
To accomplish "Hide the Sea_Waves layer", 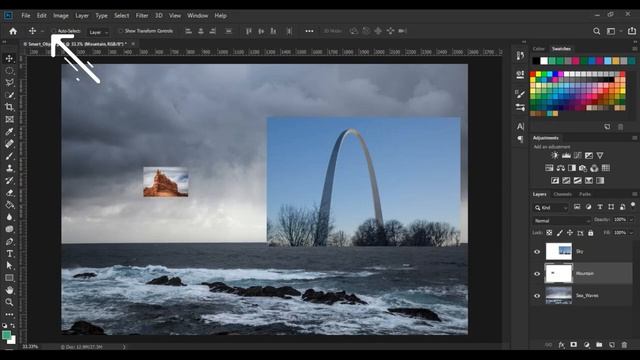I will 537,296.
